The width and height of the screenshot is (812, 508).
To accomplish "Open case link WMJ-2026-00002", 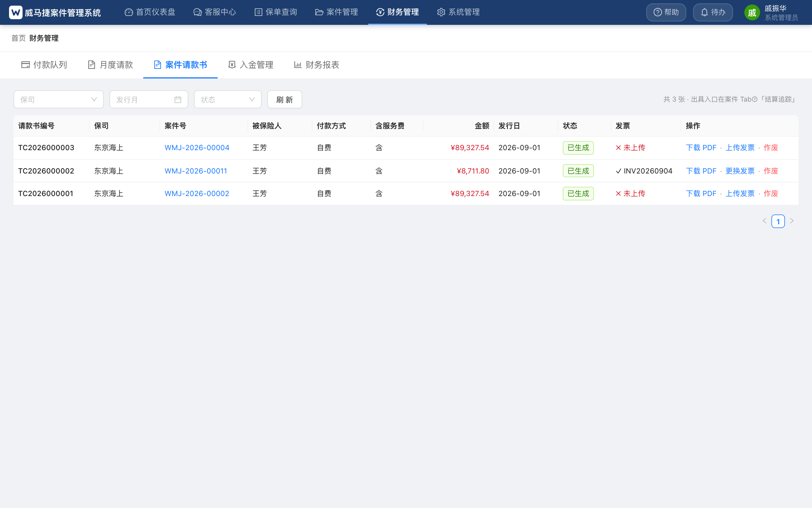I will coord(197,193).
